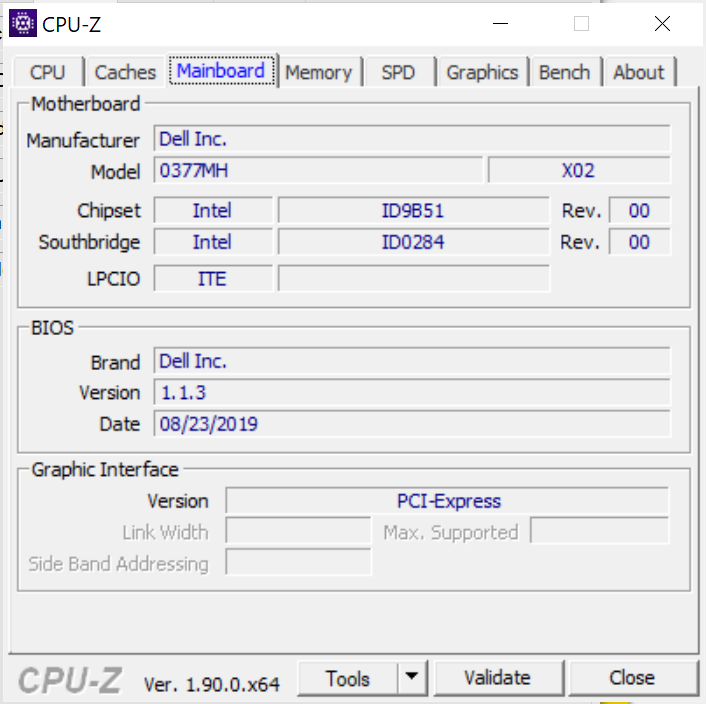The width and height of the screenshot is (706, 704).
Task: Click the CPU-Z app icon in title bar
Action: coord(23,23)
